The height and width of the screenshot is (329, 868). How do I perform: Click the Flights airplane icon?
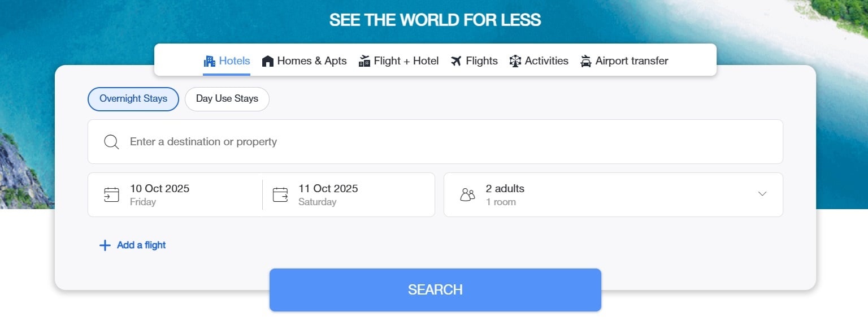pyautogui.click(x=457, y=61)
